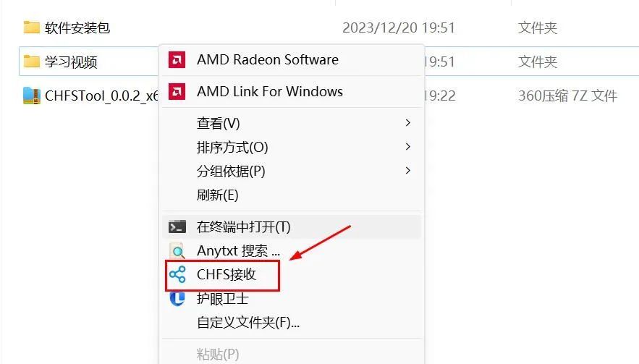Click the Anytxt magnifier icon
Image resolution: width=639 pixels, height=364 pixels.
tap(177, 251)
